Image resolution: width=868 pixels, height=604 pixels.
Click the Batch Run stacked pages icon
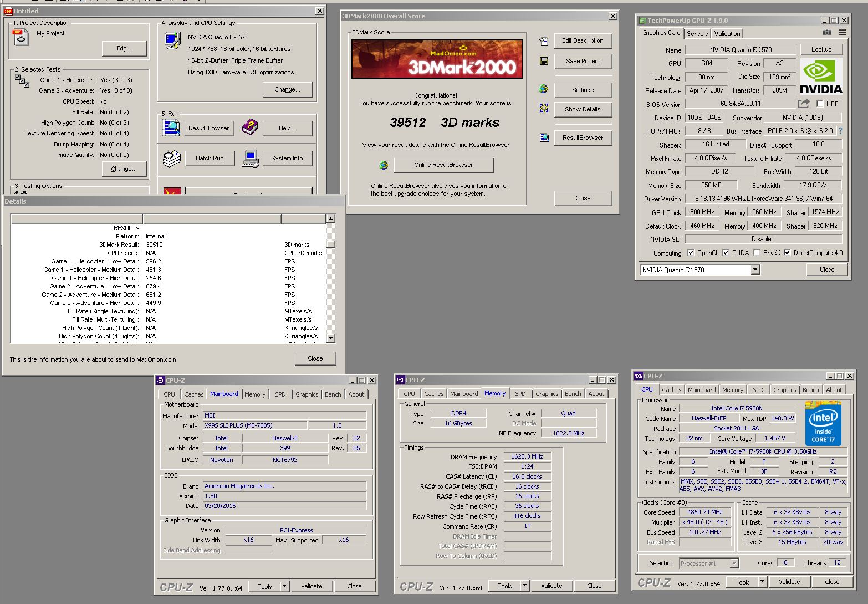(x=172, y=159)
